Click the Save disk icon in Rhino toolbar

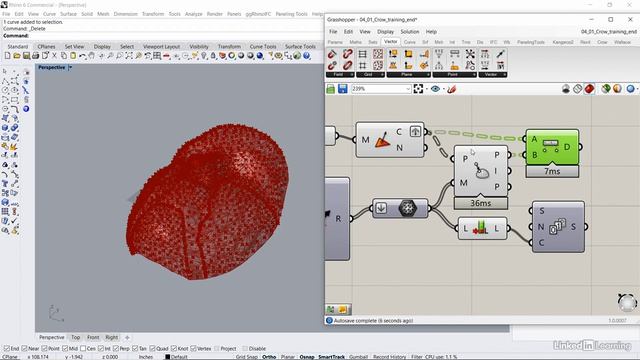pyautogui.click(x=26, y=56)
